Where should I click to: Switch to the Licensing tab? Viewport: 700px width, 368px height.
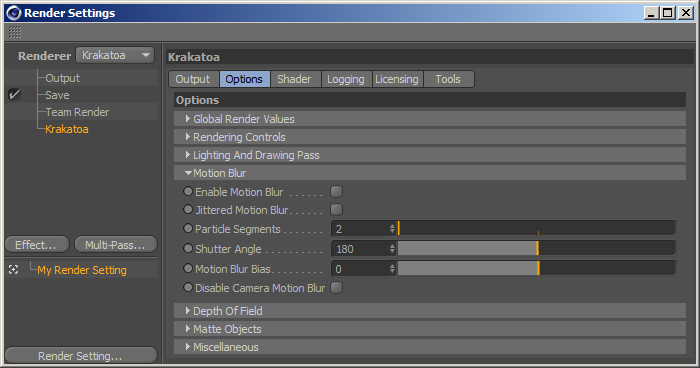click(397, 79)
